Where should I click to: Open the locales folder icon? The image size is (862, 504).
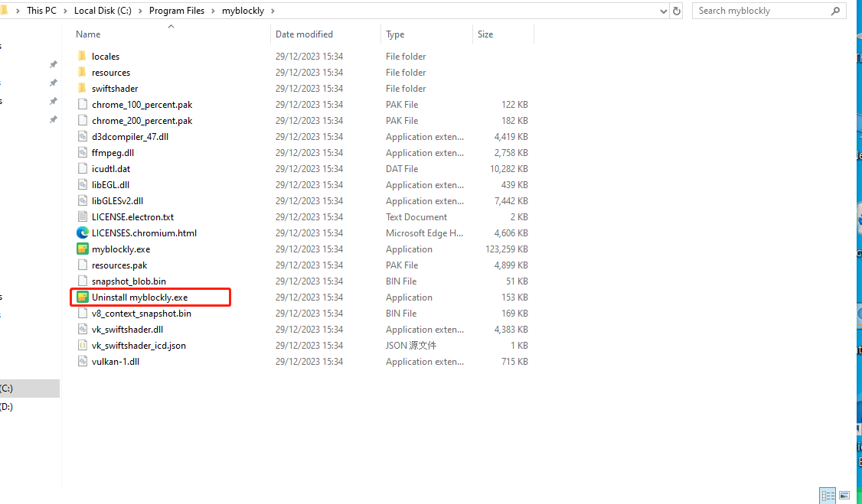pyautogui.click(x=83, y=56)
